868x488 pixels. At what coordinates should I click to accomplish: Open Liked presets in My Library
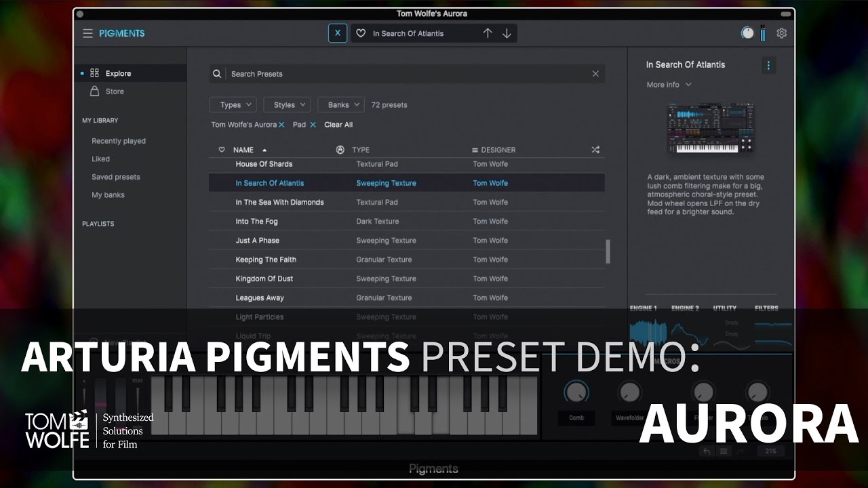coord(100,159)
